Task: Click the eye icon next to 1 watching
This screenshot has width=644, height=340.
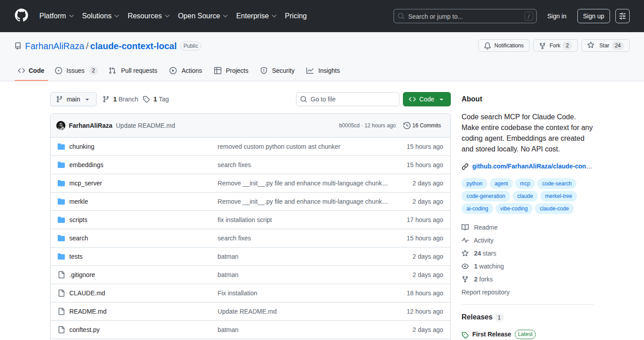Action: coord(465,266)
